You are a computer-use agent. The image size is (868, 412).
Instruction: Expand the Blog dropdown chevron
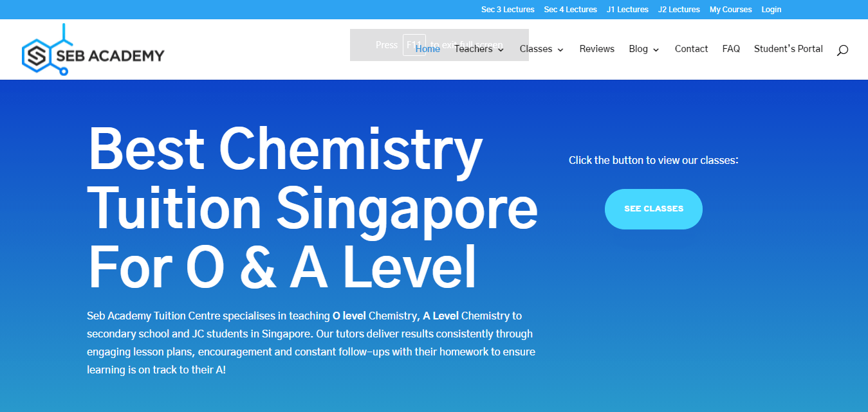click(x=656, y=49)
